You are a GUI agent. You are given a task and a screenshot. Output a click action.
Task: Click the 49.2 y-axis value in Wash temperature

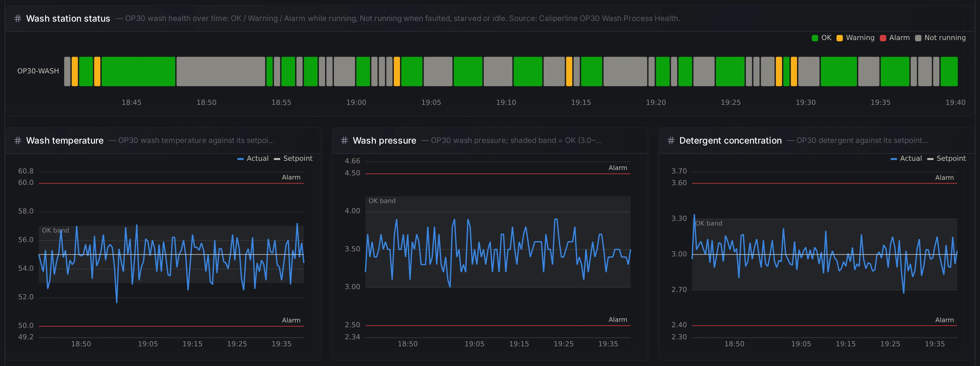[x=26, y=337]
